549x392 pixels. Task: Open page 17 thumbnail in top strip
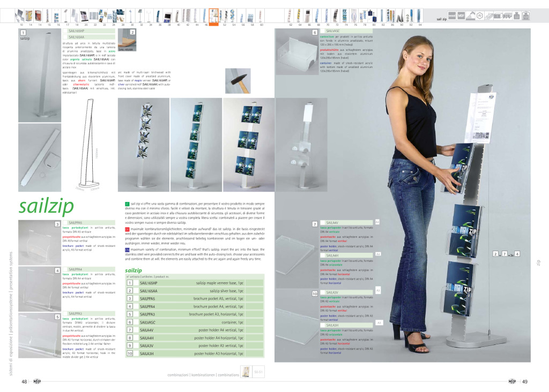(66, 16)
